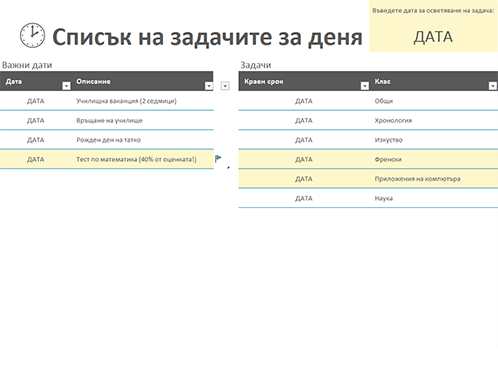Click the ДАТА cell in Тест по математика row
This screenshot has height=382, width=498.
click(36, 159)
